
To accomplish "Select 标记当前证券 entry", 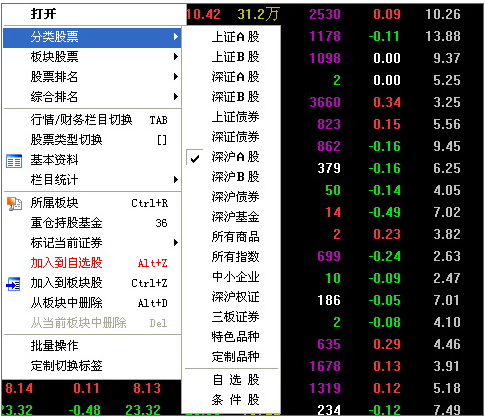I will tap(92, 243).
